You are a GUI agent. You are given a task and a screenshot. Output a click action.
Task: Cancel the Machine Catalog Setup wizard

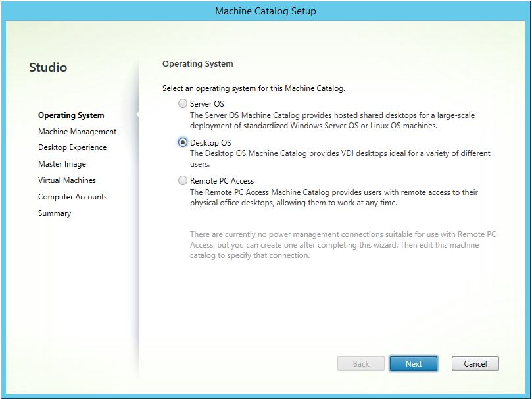(x=475, y=363)
